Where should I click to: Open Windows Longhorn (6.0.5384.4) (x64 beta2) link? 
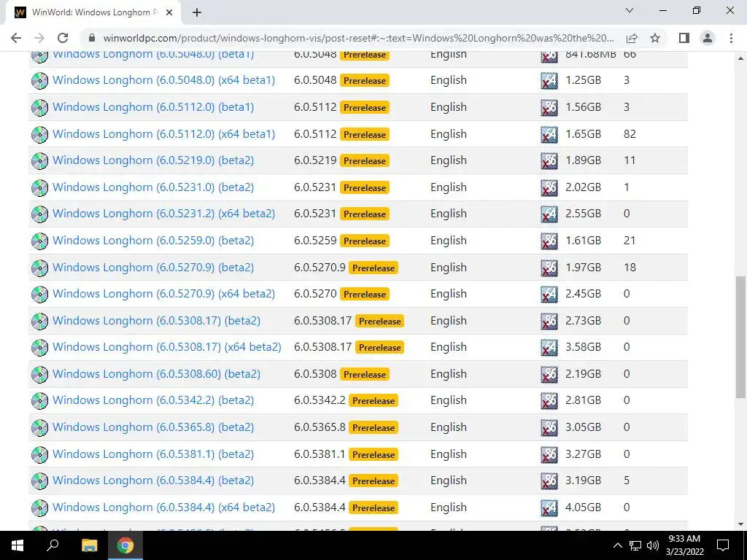pyautogui.click(x=163, y=507)
